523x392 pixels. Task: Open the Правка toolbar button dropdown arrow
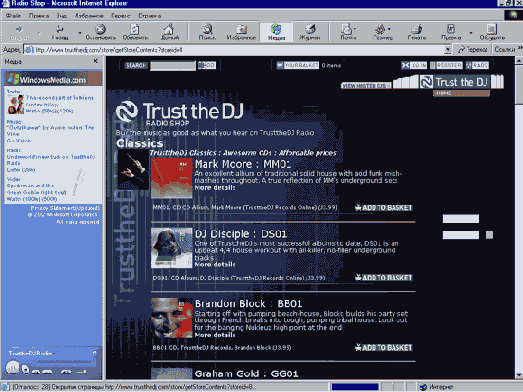pos(471,33)
